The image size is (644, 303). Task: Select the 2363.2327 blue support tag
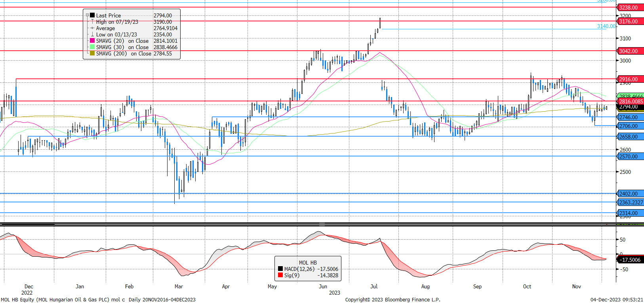click(x=631, y=202)
